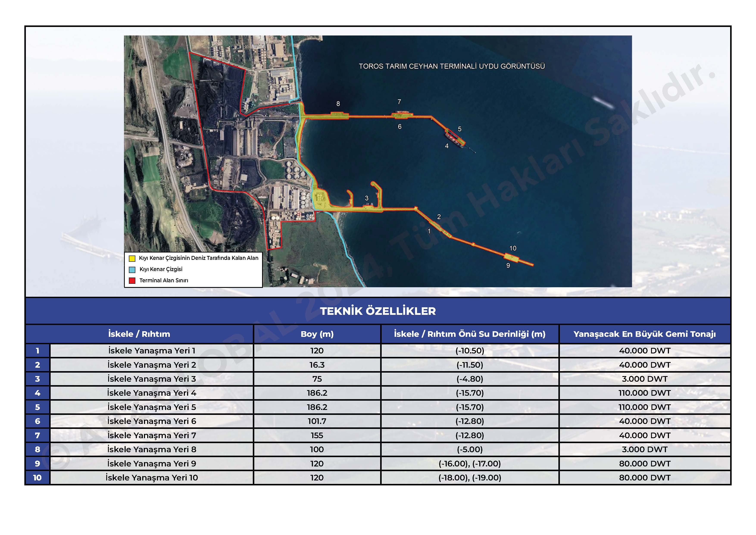Click the cyan legend color swatch
756x535 pixels.
coord(132,270)
